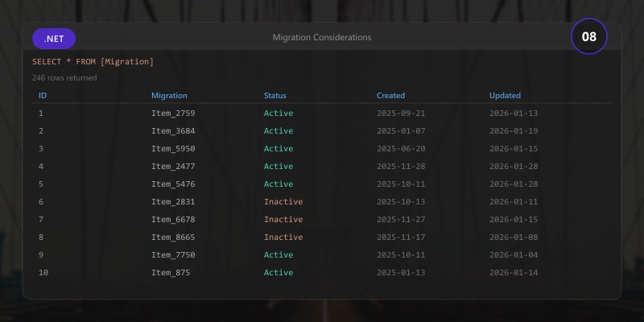Sort by the Status column header
This screenshot has width=644, height=322.
pyautogui.click(x=275, y=95)
